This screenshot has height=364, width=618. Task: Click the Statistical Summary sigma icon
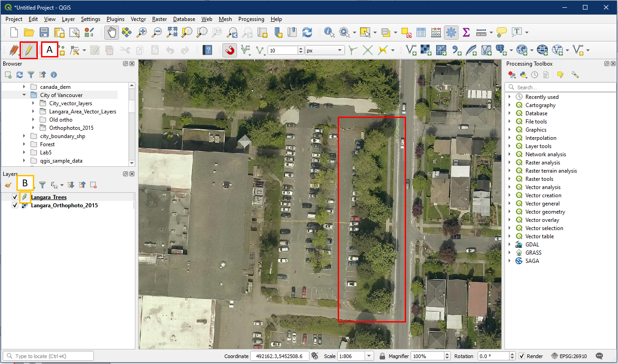(x=466, y=32)
